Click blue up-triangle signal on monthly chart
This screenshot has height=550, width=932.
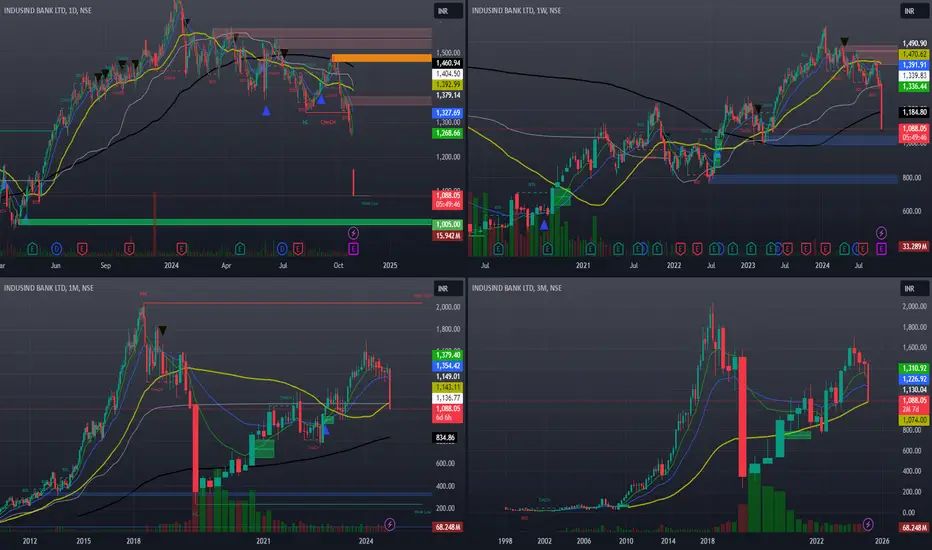[325, 429]
